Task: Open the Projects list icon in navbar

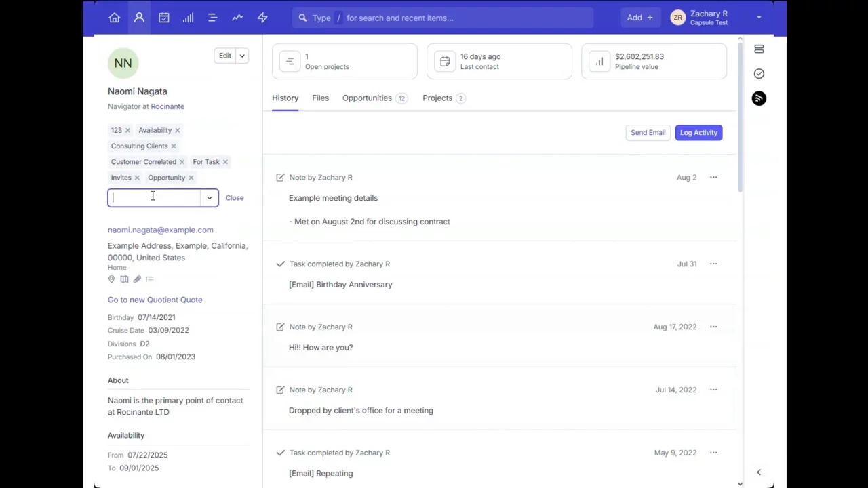Action: pos(213,18)
